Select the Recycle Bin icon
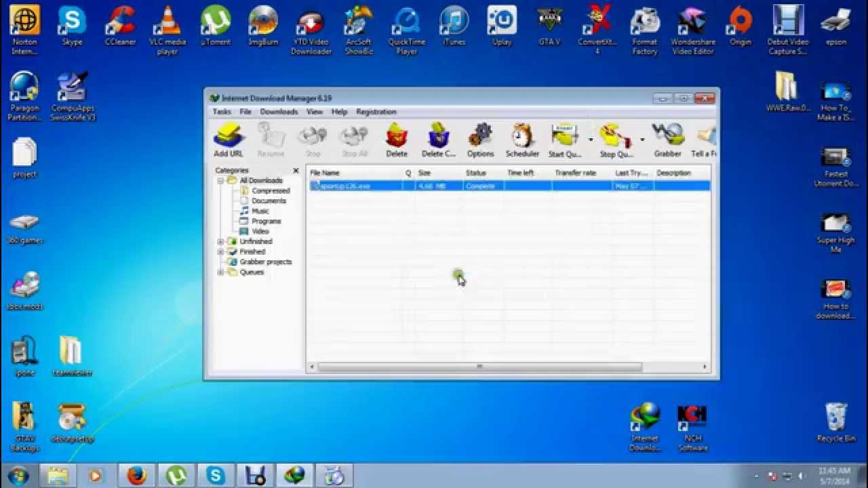The image size is (868, 488). (835, 422)
